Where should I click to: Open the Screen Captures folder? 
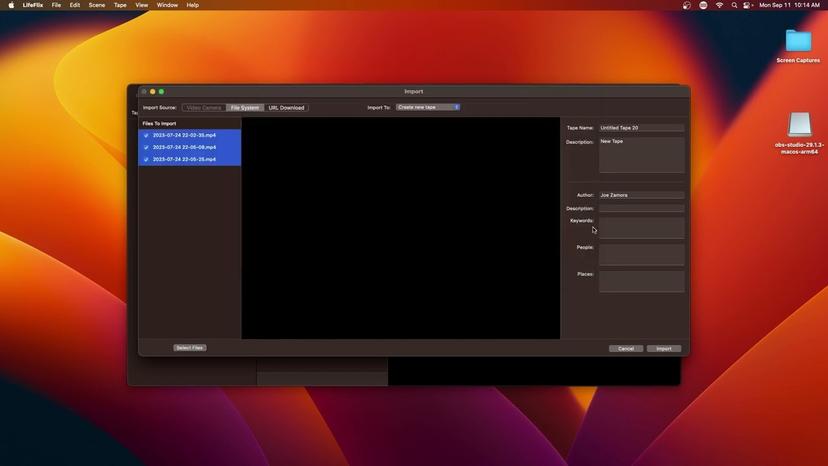tap(798, 41)
